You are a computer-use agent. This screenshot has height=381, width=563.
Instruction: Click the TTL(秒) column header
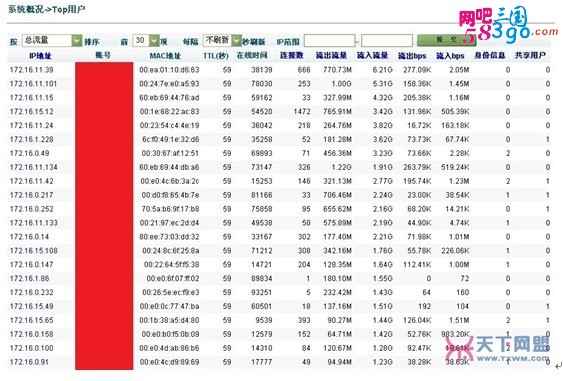point(216,56)
